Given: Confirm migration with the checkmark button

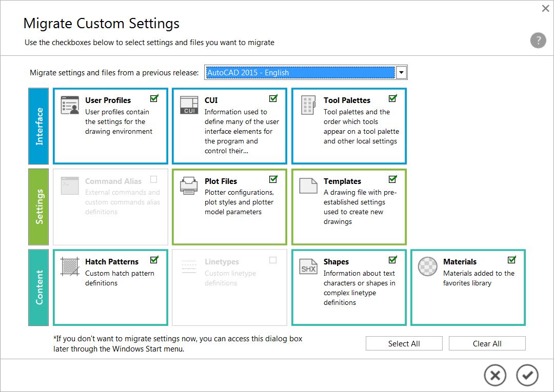Looking at the screenshot, I should (x=527, y=375).
